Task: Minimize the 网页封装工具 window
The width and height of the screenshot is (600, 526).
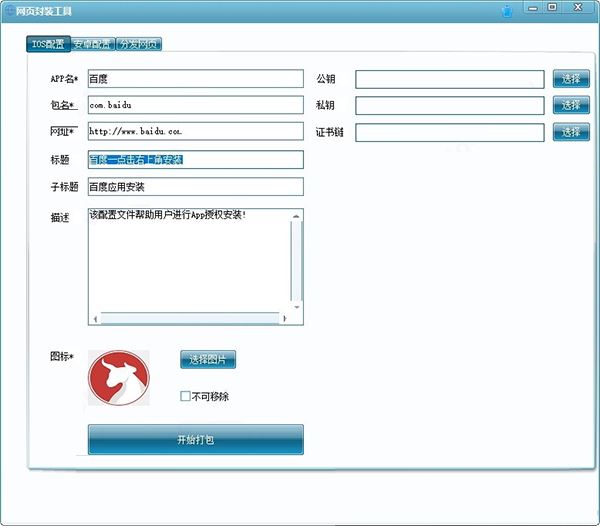Action: pyautogui.click(x=533, y=8)
